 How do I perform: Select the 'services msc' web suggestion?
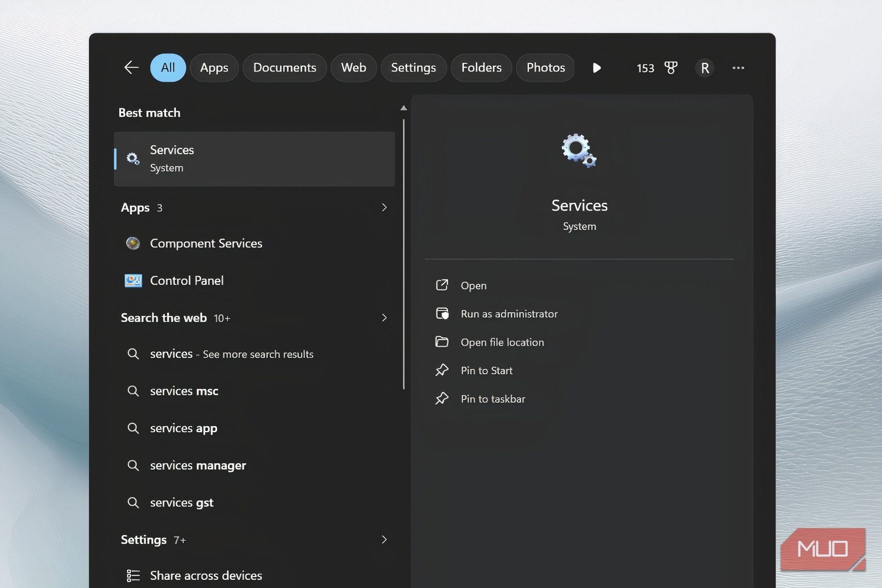184,391
